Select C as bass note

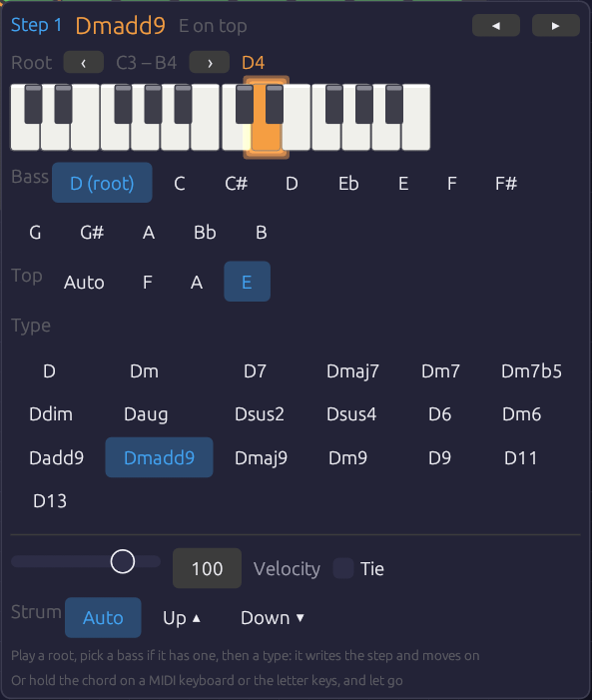[x=180, y=183]
